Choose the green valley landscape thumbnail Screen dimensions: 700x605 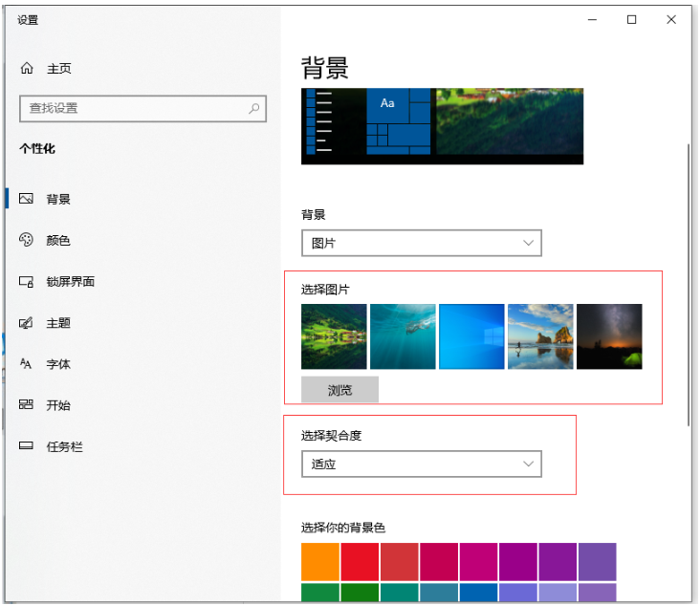coord(334,336)
